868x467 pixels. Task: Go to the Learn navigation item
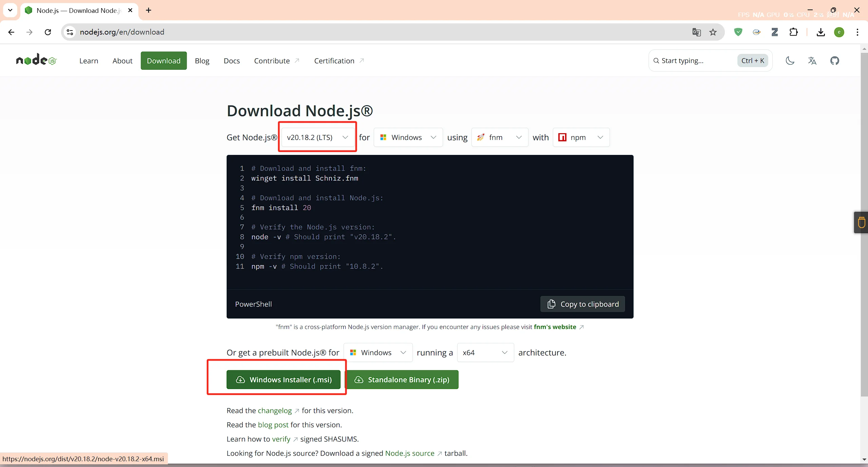(89, 61)
